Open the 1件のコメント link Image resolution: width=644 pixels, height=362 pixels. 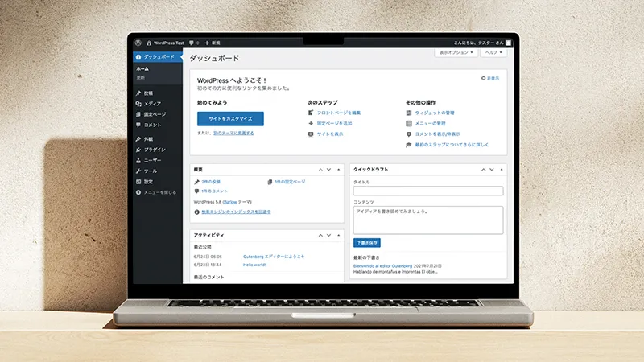pos(214,191)
